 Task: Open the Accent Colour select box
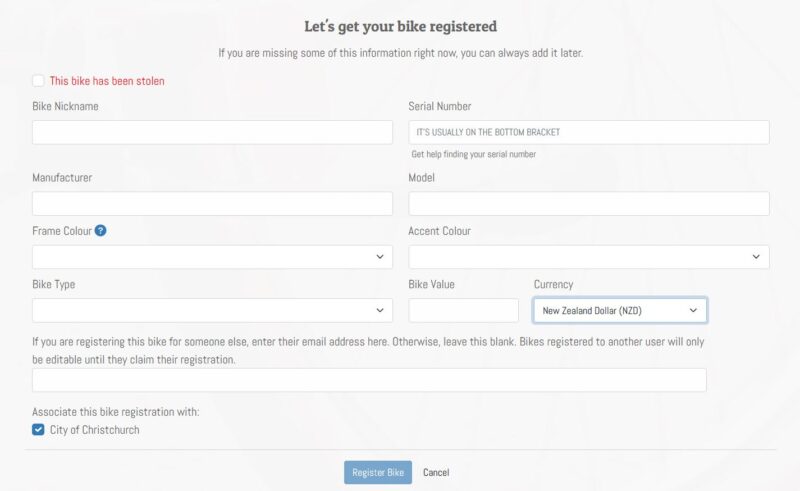coord(589,257)
